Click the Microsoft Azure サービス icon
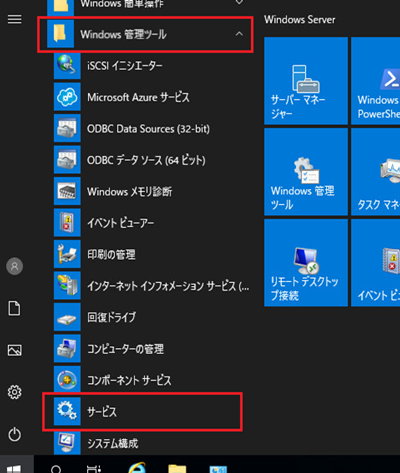The width and height of the screenshot is (400, 473). click(x=67, y=97)
